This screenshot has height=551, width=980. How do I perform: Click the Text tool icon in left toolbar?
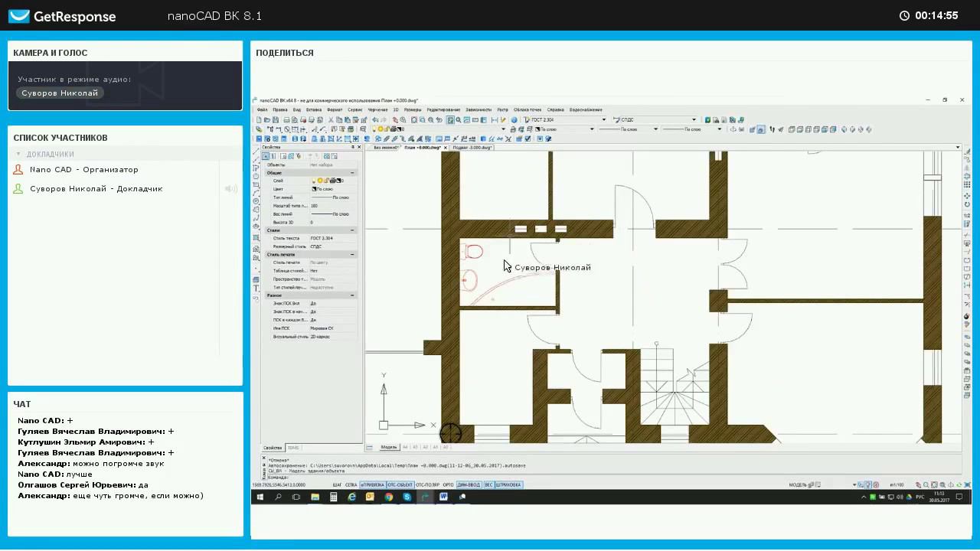256,288
